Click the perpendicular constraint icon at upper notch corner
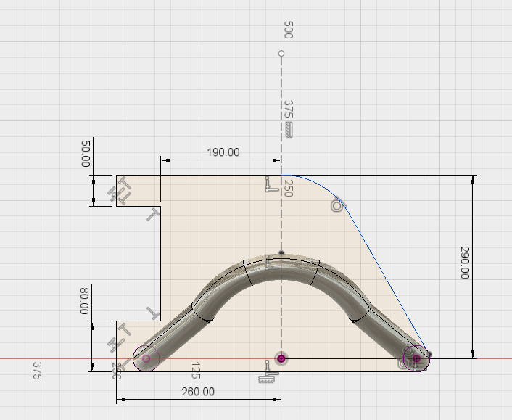 153,215
